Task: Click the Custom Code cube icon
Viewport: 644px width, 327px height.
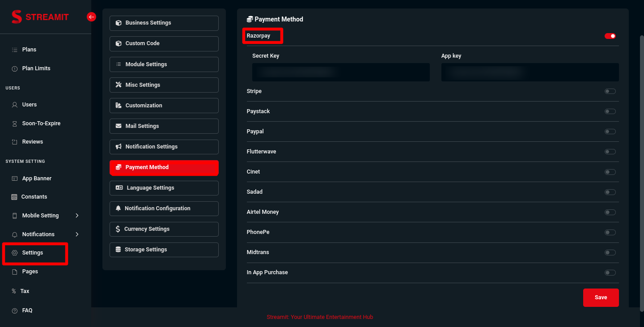Action: (x=119, y=43)
